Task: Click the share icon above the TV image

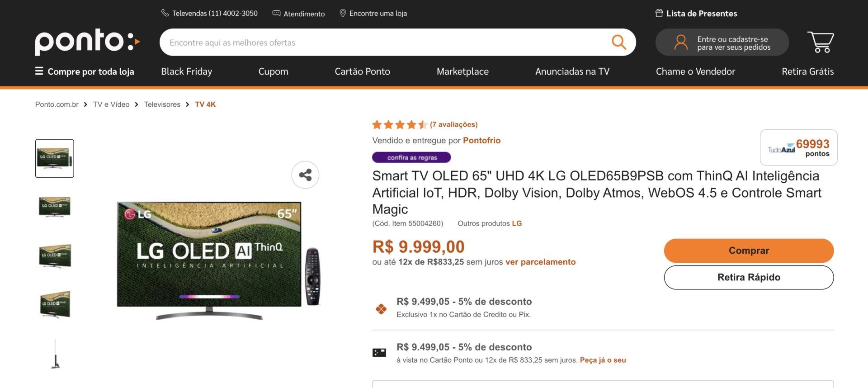Action: coord(305,175)
